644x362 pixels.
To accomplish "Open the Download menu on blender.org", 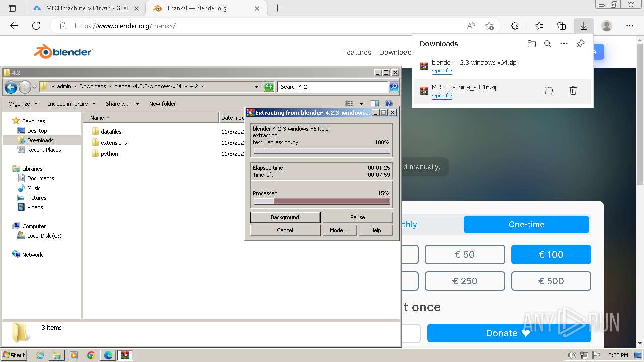I will 395,52.
